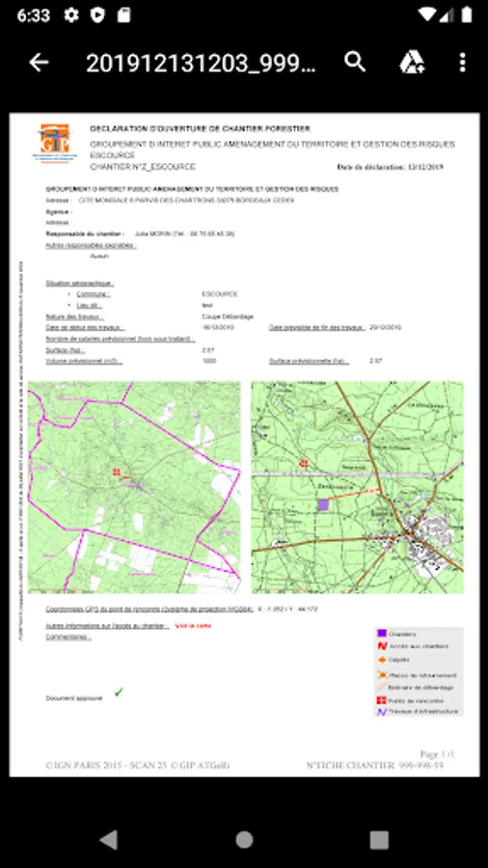This screenshot has height=868, width=488.
Task: Tap the right detailed topographic map
Action: click(x=358, y=487)
